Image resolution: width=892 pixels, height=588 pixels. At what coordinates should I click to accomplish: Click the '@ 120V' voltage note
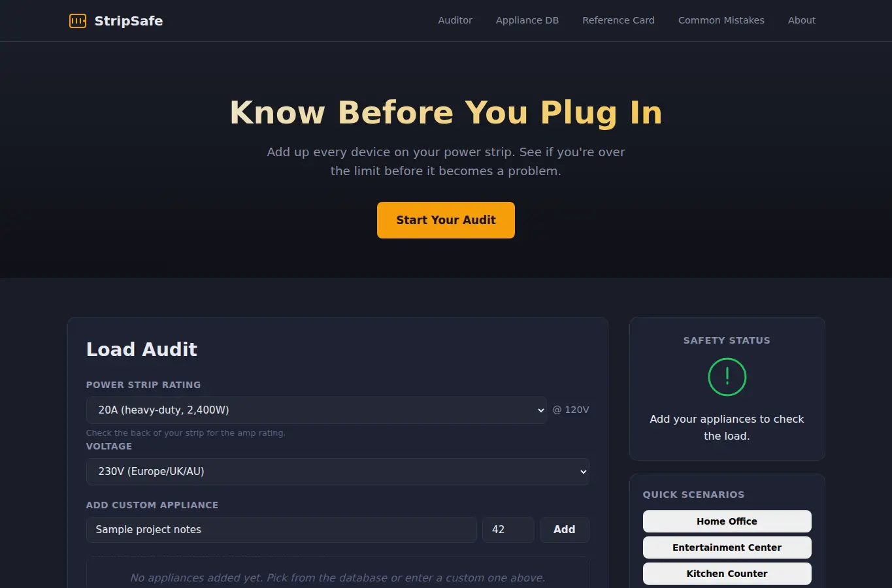pos(571,410)
